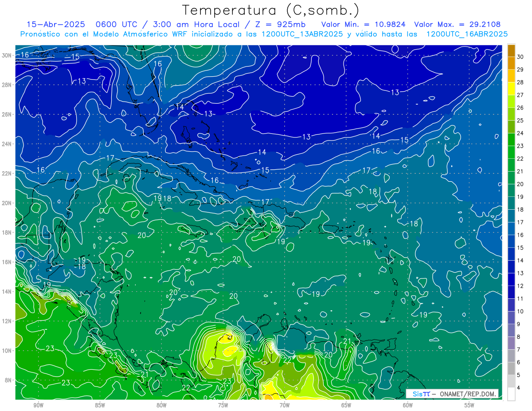Click the "75W" longitude label

223,405
